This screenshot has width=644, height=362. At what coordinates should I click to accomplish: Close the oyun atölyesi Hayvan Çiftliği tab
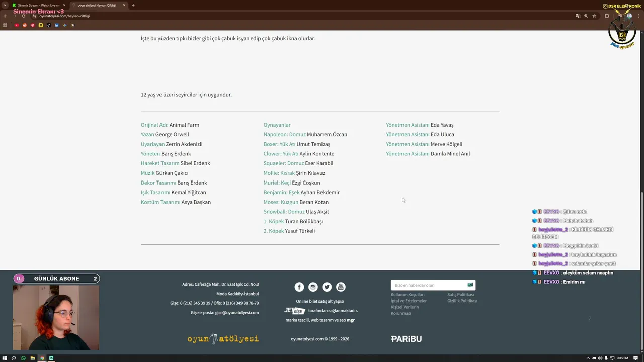click(124, 5)
